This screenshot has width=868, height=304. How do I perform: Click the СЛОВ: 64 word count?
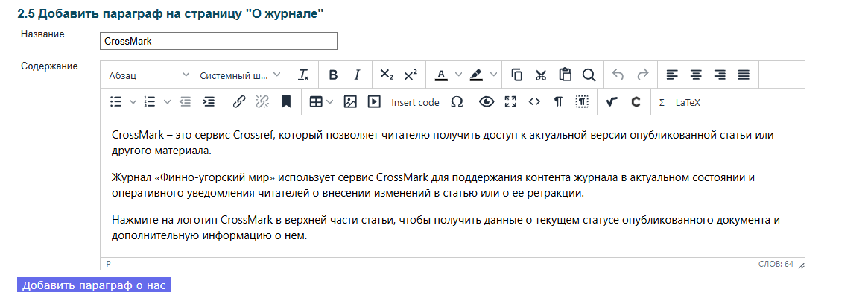pyautogui.click(x=776, y=264)
